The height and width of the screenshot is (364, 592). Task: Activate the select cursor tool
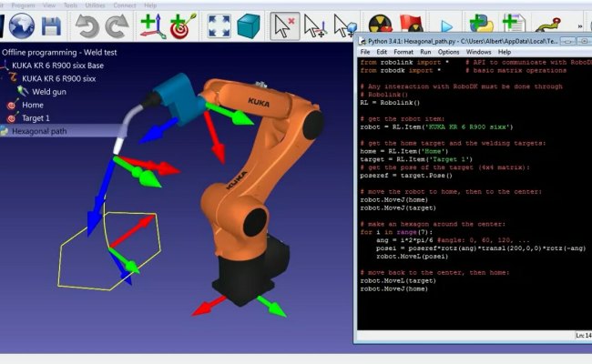[285, 26]
